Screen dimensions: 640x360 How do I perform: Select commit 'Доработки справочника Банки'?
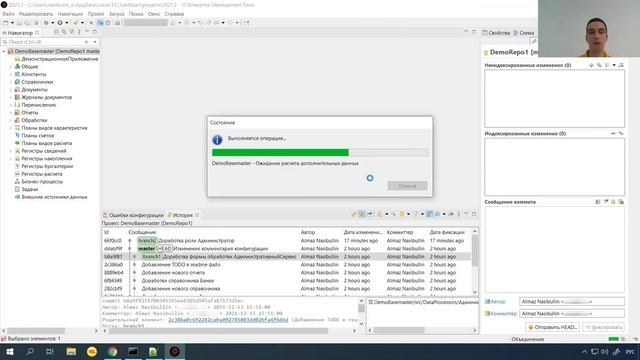pos(286,280)
